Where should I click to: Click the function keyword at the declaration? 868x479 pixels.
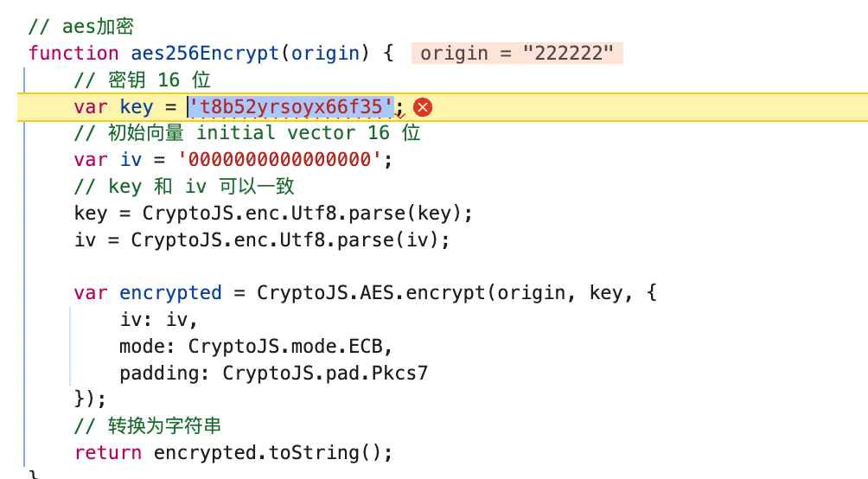coord(73,54)
